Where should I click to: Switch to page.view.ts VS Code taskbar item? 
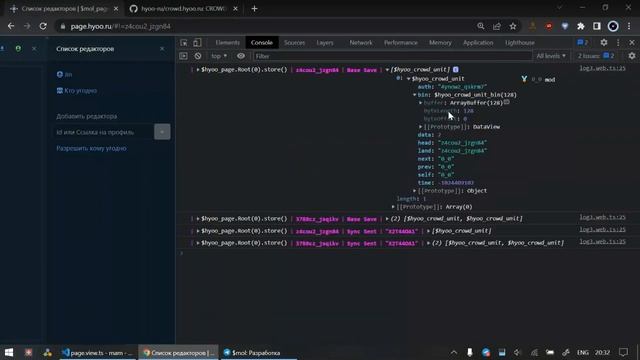coord(98,353)
